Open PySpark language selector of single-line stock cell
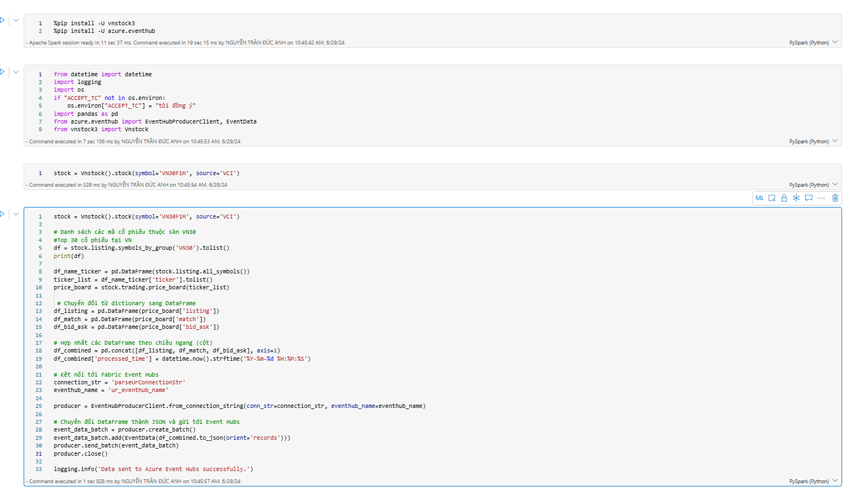847x504 pixels. point(813,184)
